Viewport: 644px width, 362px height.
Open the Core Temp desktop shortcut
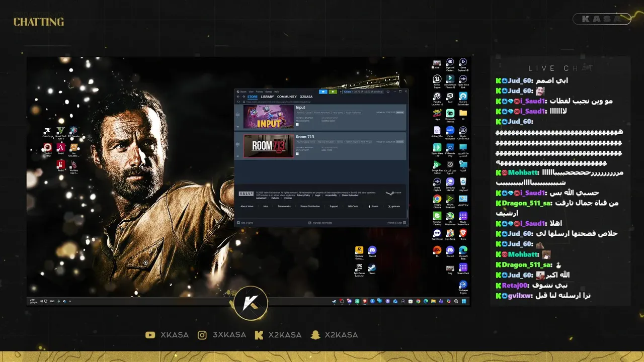click(450, 234)
